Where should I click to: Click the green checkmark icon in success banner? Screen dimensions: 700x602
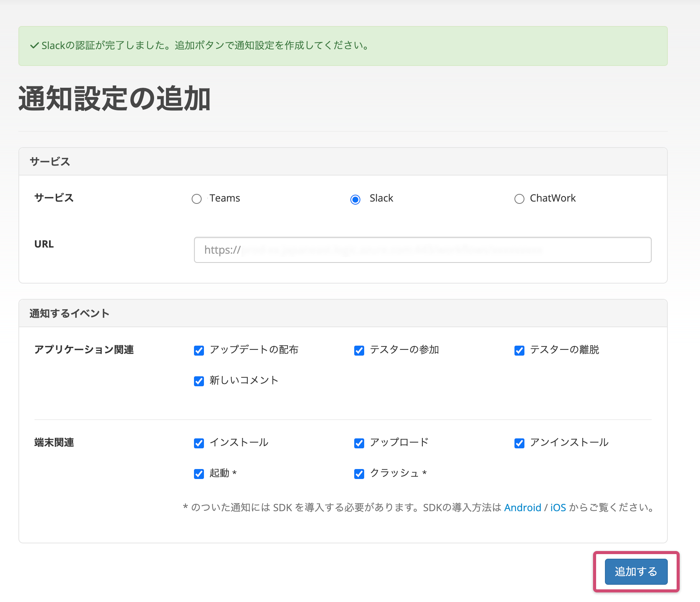(x=35, y=46)
